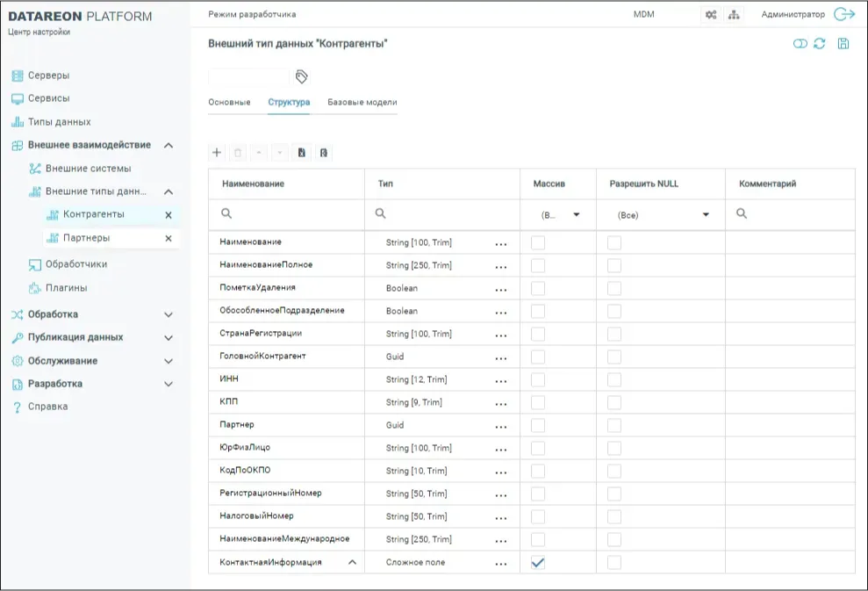
Task: Collapse the КонтактнаяИнформация complex field row
Action: click(x=352, y=561)
